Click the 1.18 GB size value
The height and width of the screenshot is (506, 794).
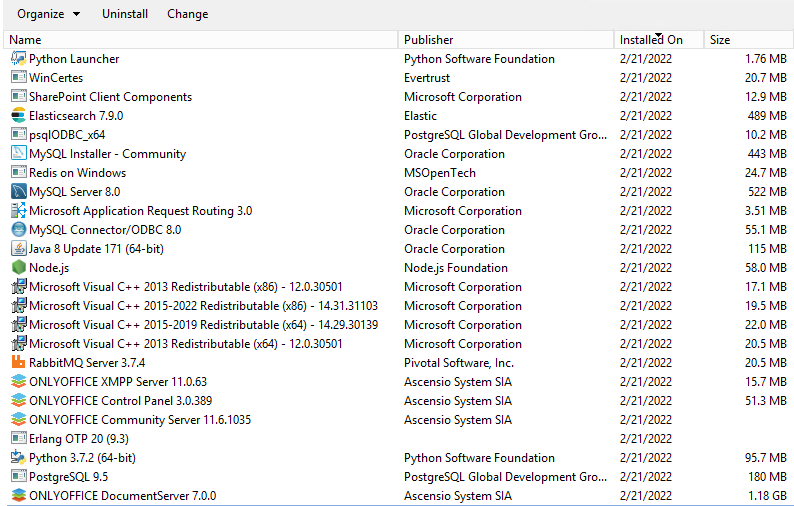766,495
